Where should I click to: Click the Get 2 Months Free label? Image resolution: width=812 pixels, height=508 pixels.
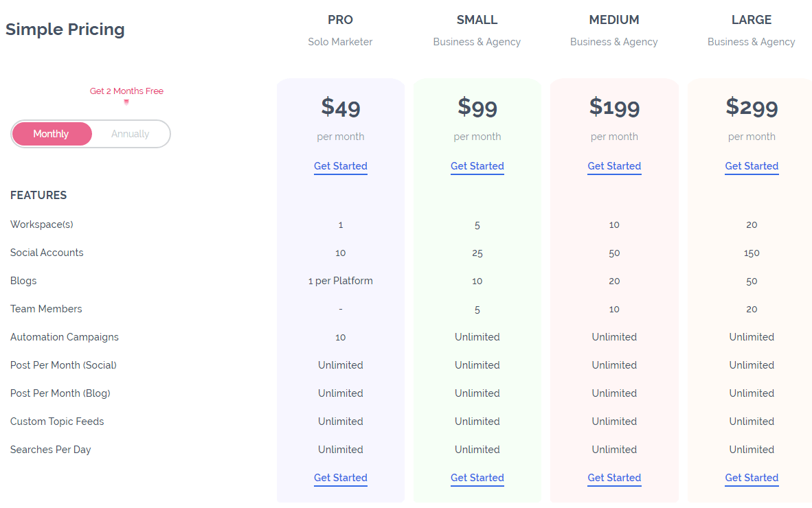(x=126, y=91)
